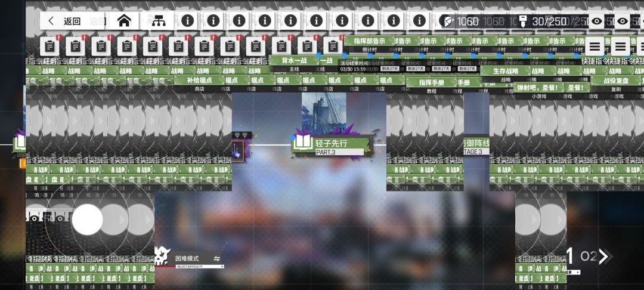
Task: Select the 轻子先行 PART.3 story node
Action: tap(331, 147)
